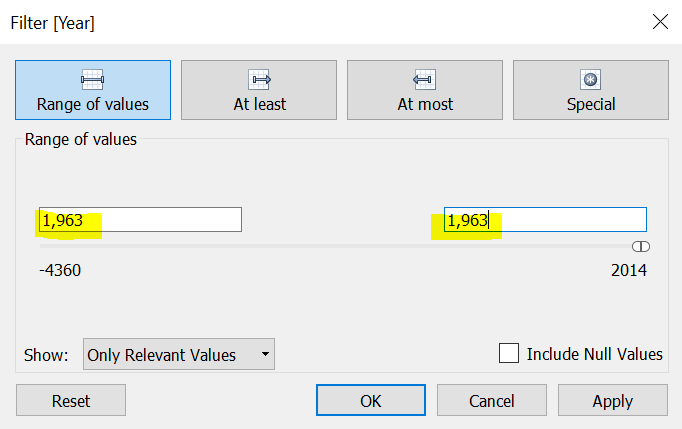This screenshot has width=682, height=429.
Task: Select the 'Range of values' text label
Action: [92, 104]
